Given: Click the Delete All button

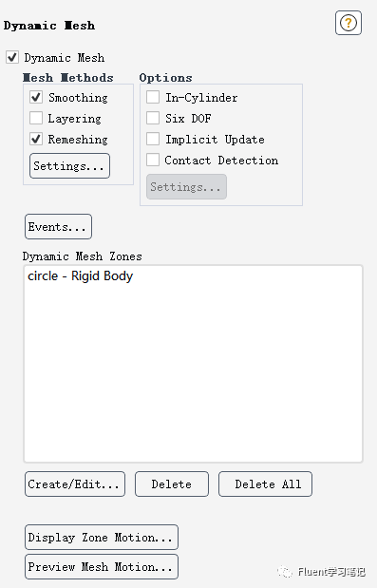Looking at the screenshot, I should point(265,484).
